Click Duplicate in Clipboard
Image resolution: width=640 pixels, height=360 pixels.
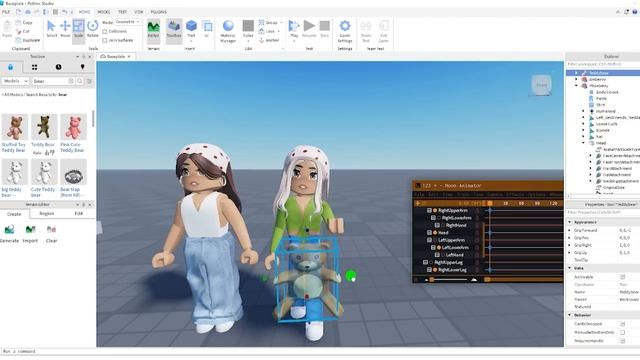28,40
